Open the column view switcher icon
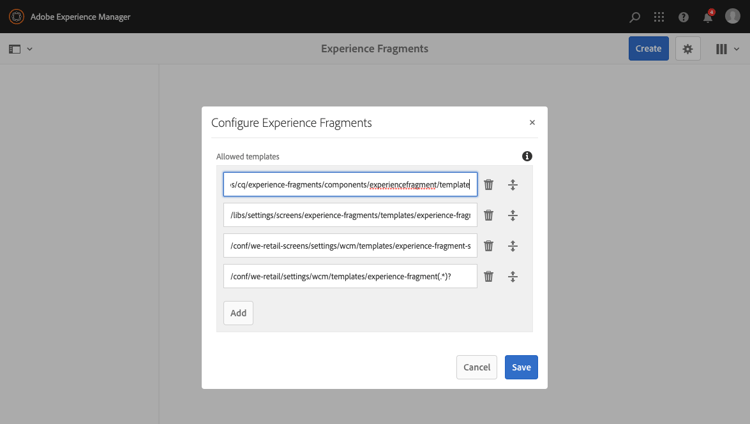 tap(721, 49)
